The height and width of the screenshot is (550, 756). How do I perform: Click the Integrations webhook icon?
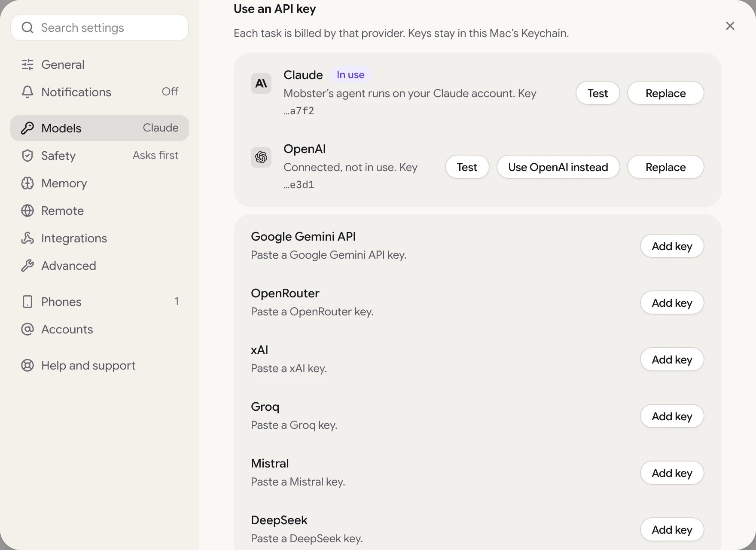pyautogui.click(x=27, y=238)
